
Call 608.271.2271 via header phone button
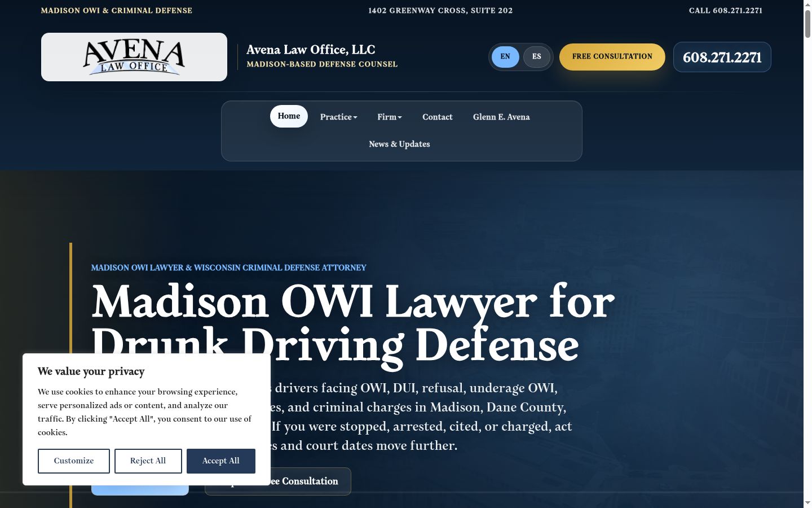click(x=722, y=57)
